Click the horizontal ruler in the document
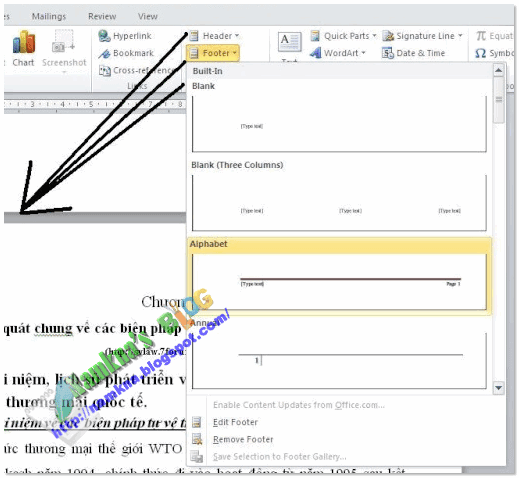 [x=95, y=105]
